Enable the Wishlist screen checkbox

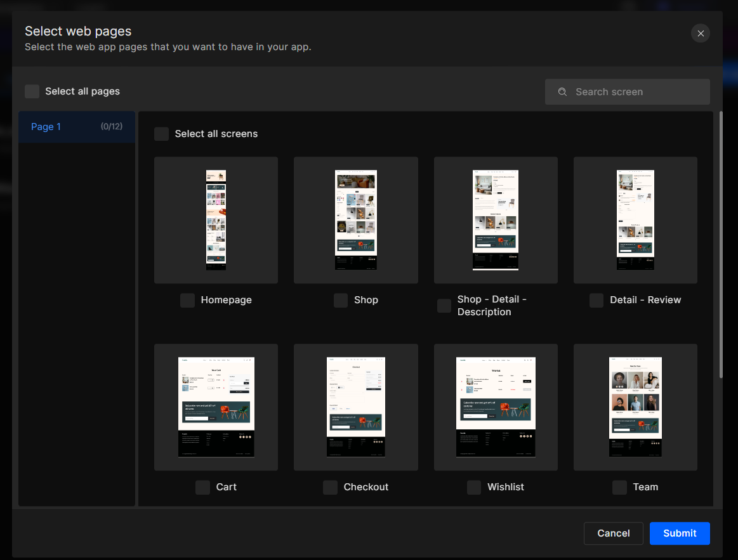[x=473, y=487]
